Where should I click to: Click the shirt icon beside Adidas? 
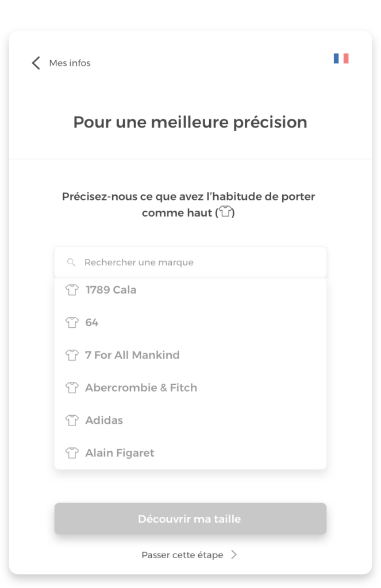[x=72, y=420]
